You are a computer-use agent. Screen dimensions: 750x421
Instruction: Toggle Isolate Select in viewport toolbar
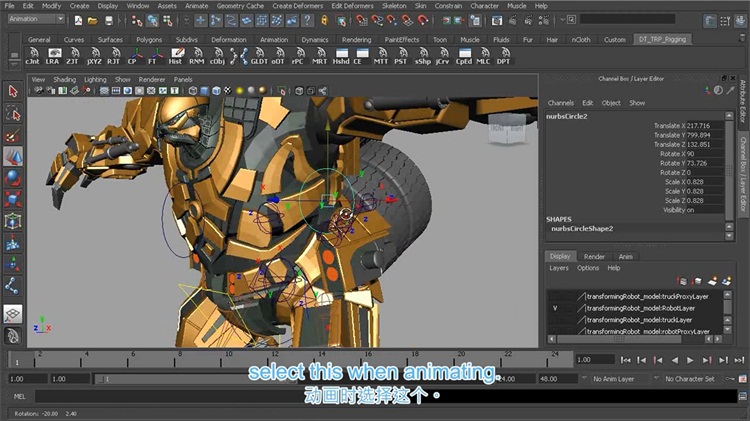point(281,91)
